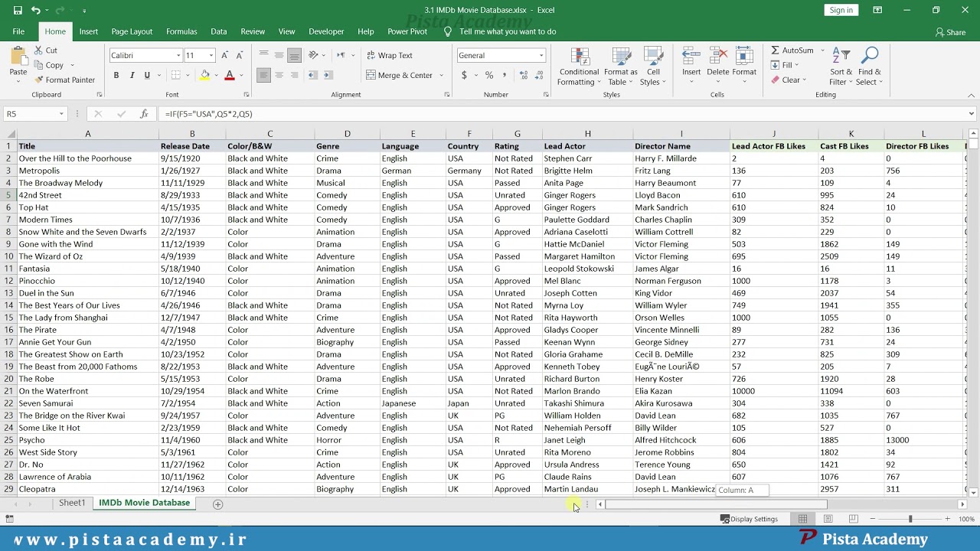Open Sort & Filter menu
Viewport: 980px width, 551px height.
pyautogui.click(x=841, y=67)
